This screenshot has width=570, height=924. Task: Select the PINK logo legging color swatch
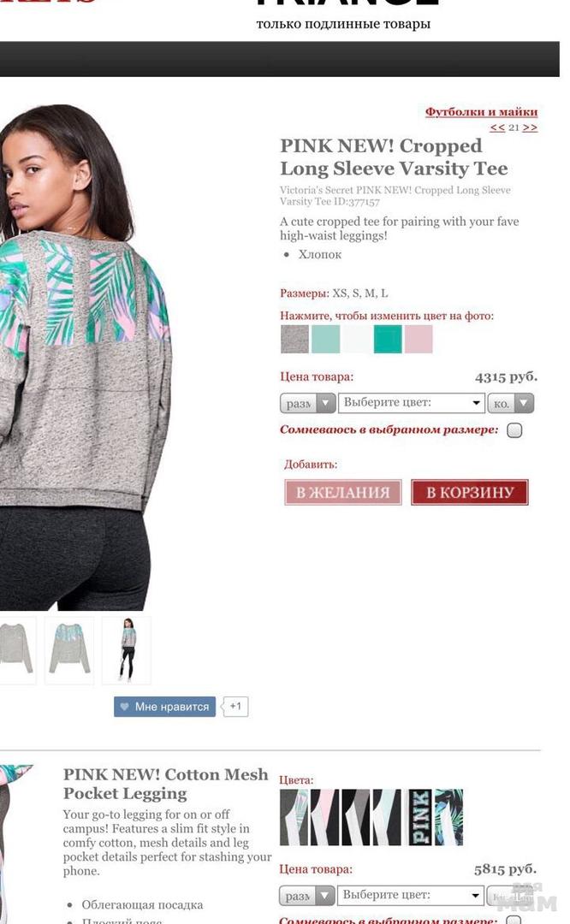tap(419, 817)
